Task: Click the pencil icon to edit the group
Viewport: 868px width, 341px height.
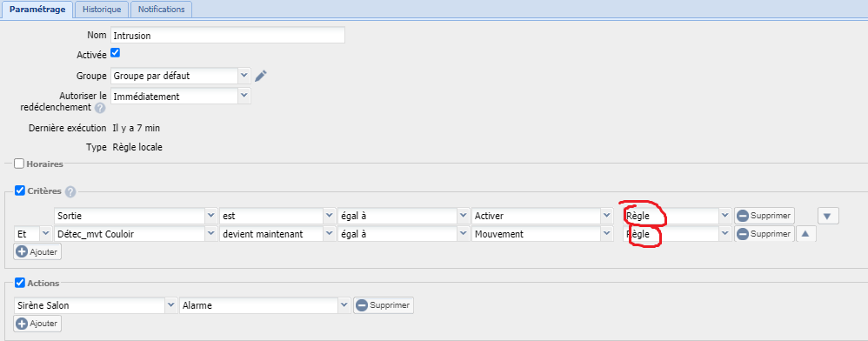Action: [x=261, y=76]
